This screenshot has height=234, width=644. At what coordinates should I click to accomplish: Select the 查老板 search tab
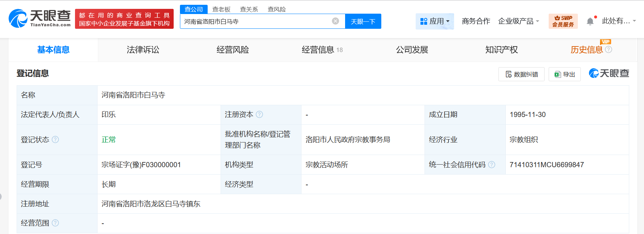(x=221, y=9)
